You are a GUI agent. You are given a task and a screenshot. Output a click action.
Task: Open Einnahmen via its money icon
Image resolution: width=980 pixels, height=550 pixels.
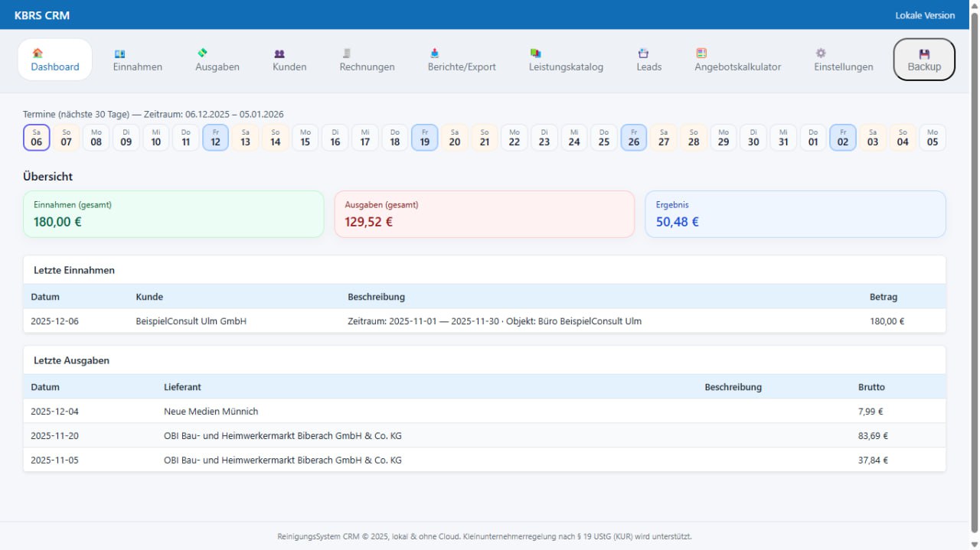(x=119, y=54)
